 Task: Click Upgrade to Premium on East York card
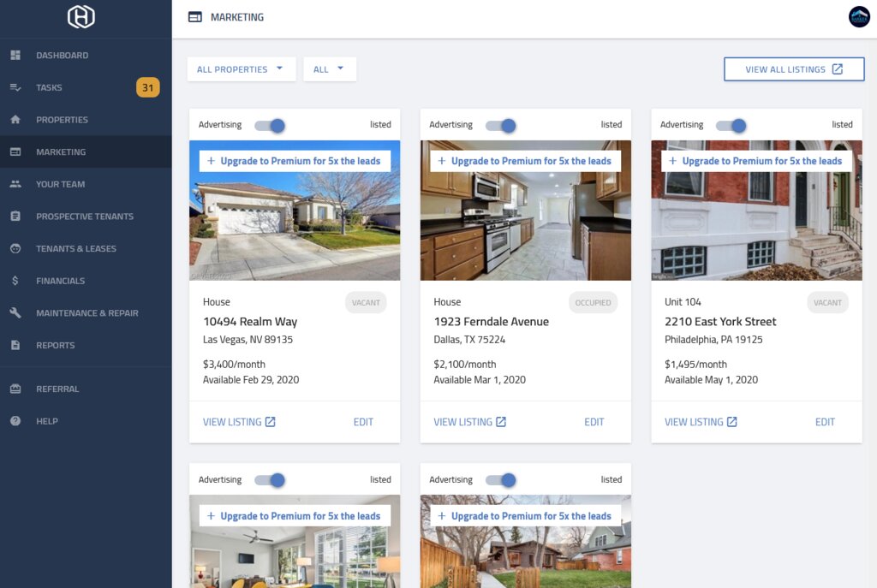756,161
